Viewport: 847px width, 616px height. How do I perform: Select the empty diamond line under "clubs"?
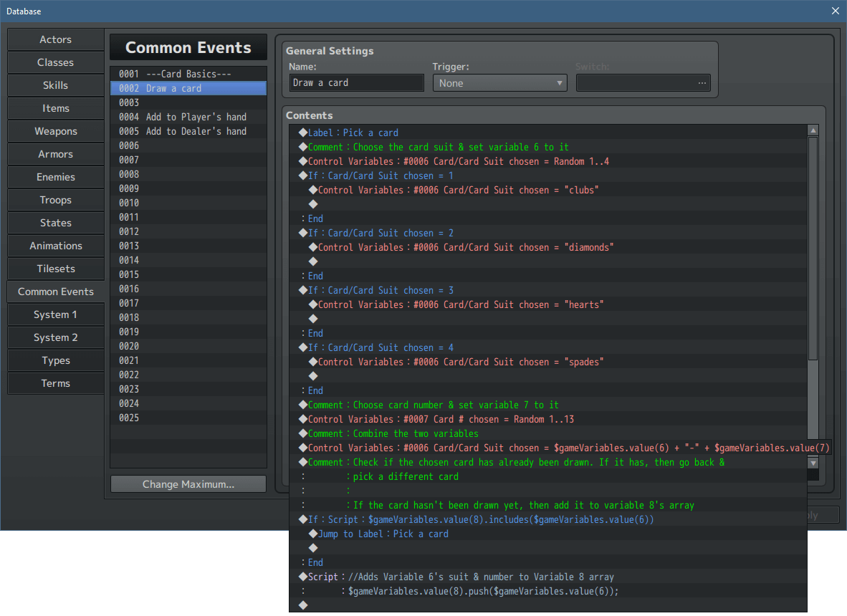[x=313, y=204]
